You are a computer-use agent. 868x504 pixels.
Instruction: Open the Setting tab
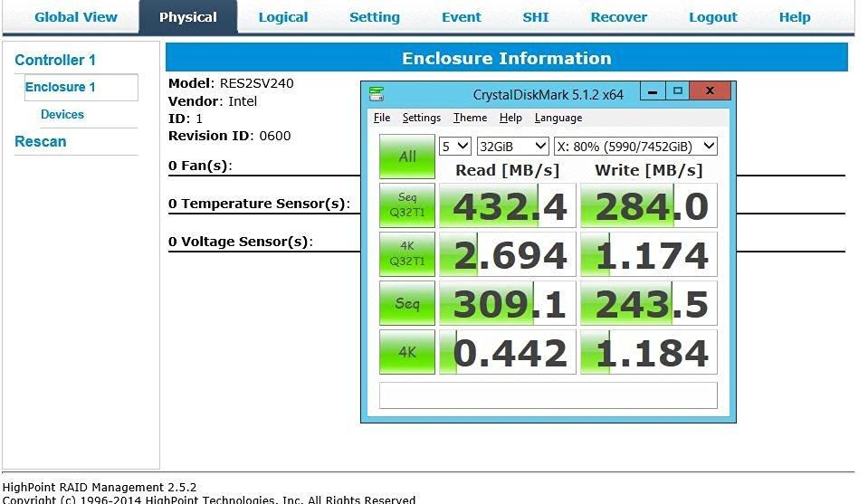[374, 17]
